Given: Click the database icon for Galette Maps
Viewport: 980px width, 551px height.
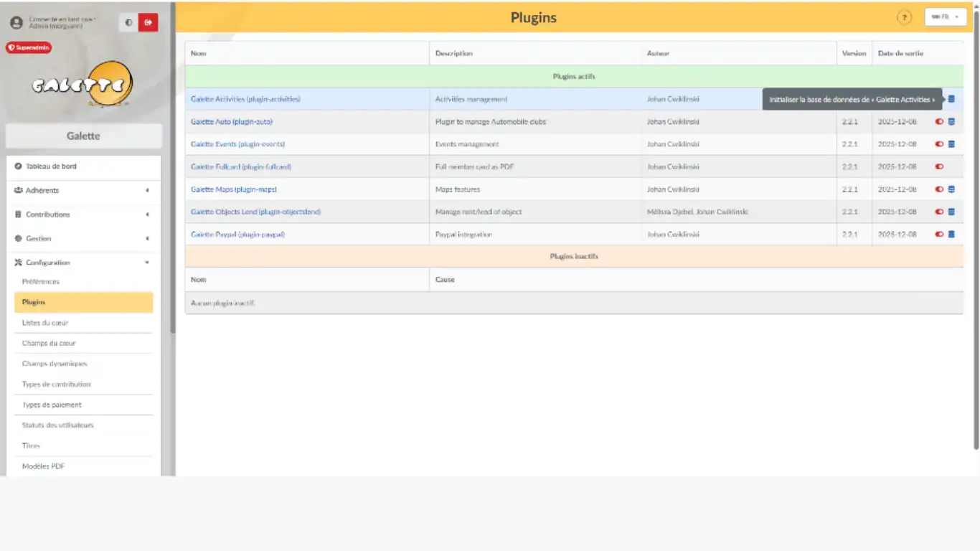Looking at the screenshot, I should [x=951, y=189].
